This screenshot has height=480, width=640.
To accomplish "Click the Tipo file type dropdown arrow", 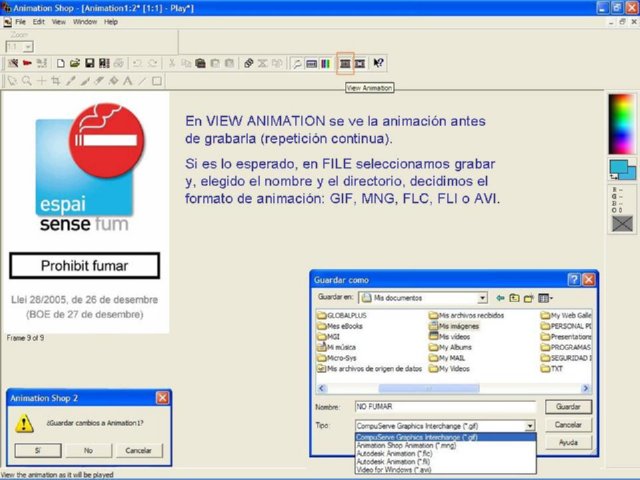I will (x=530, y=426).
